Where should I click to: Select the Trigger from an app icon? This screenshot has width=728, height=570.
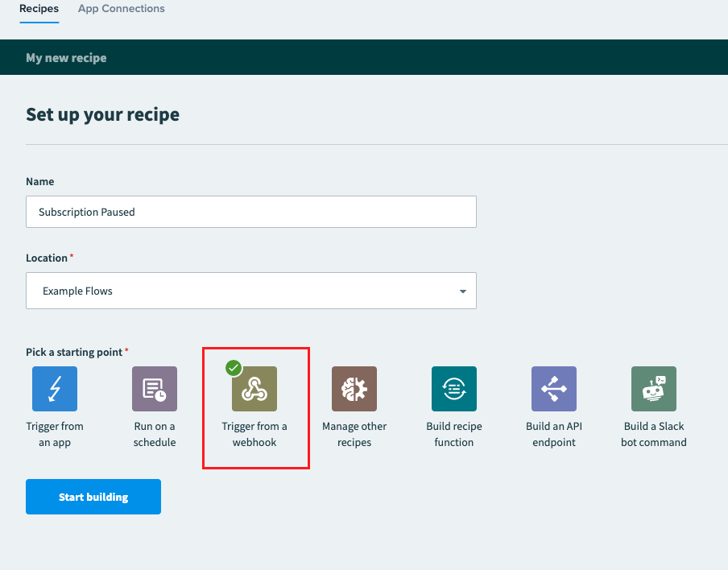(55, 389)
